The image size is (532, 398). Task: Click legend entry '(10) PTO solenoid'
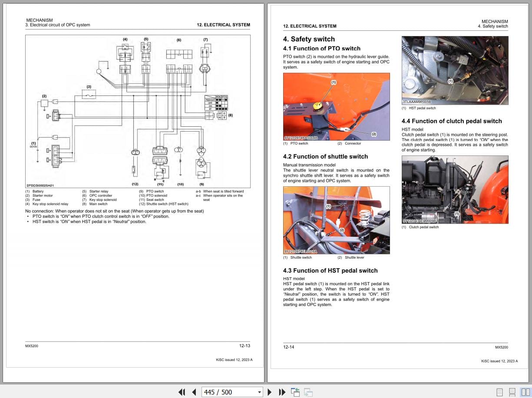pyautogui.click(x=153, y=196)
